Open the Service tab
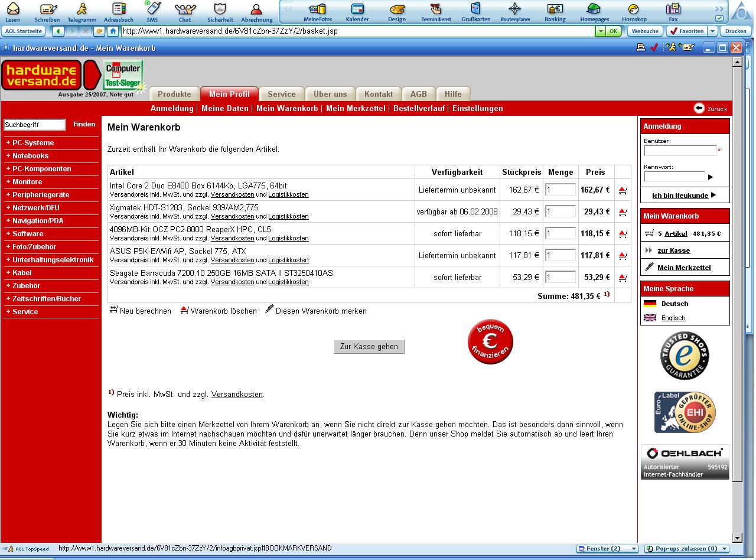 [282, 94]
